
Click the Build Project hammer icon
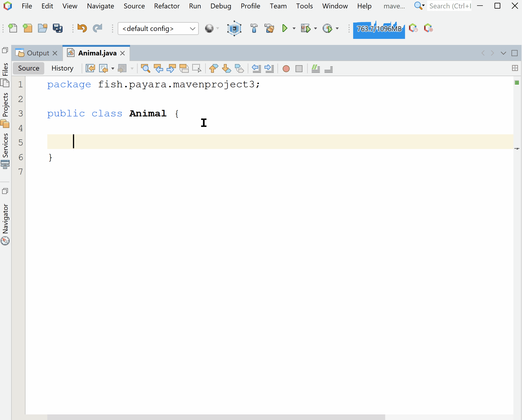[254, 28]
